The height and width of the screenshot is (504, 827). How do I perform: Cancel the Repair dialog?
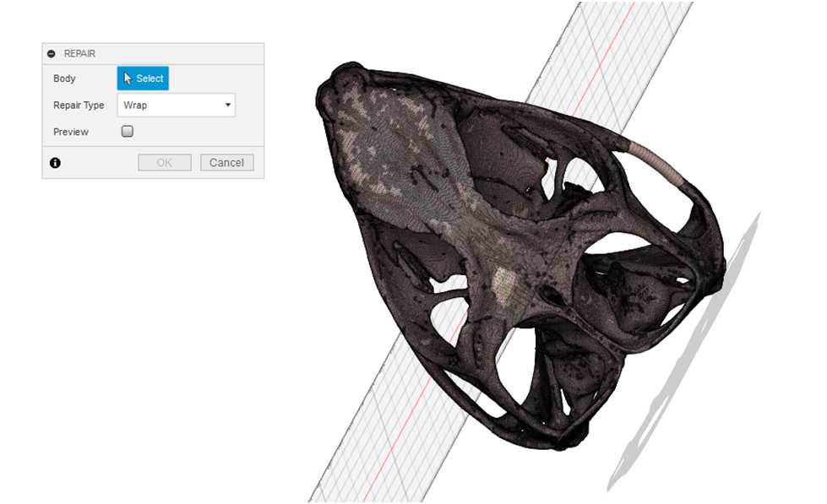tap(226, 162)
